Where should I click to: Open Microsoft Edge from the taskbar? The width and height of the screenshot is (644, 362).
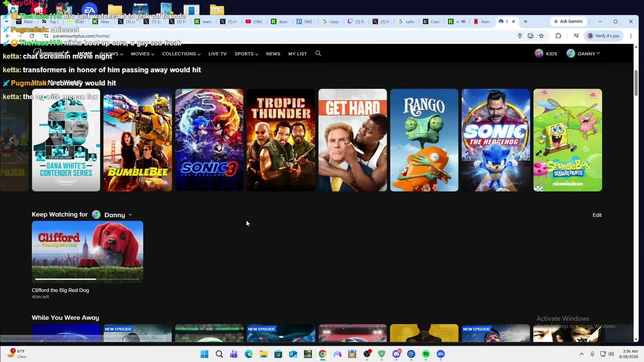249,354
